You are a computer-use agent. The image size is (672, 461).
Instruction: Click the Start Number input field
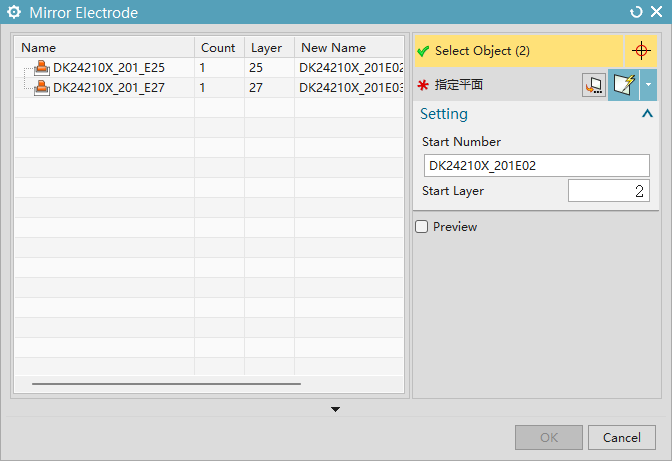click(536, 166)
